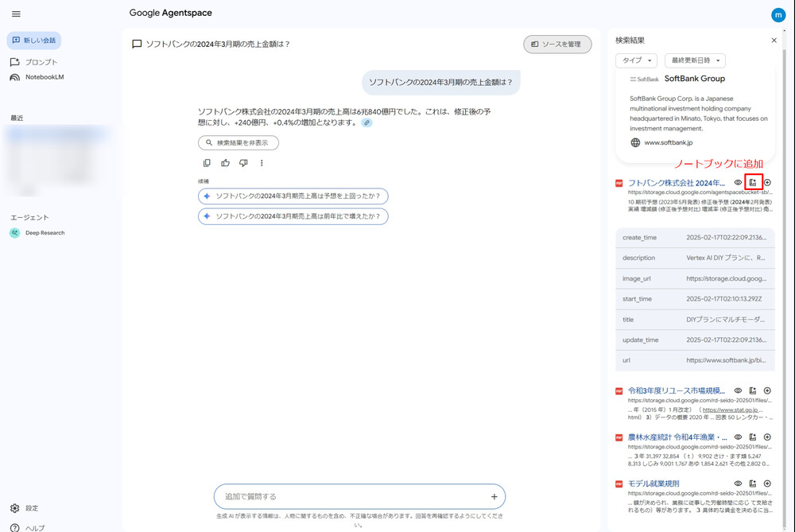The width and height of the screenshot is (795, 532).
Task: Open the タイプ filter dropdown
Action: 637,60
